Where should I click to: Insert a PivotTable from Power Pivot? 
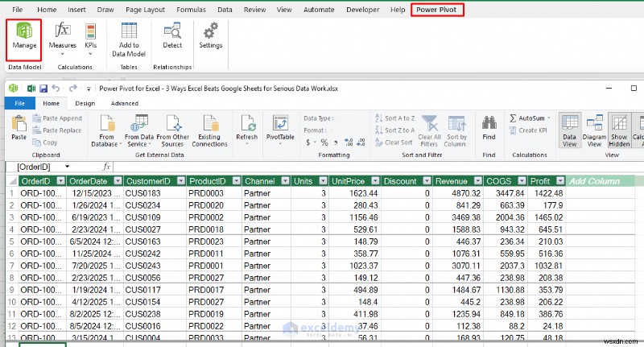280,130
